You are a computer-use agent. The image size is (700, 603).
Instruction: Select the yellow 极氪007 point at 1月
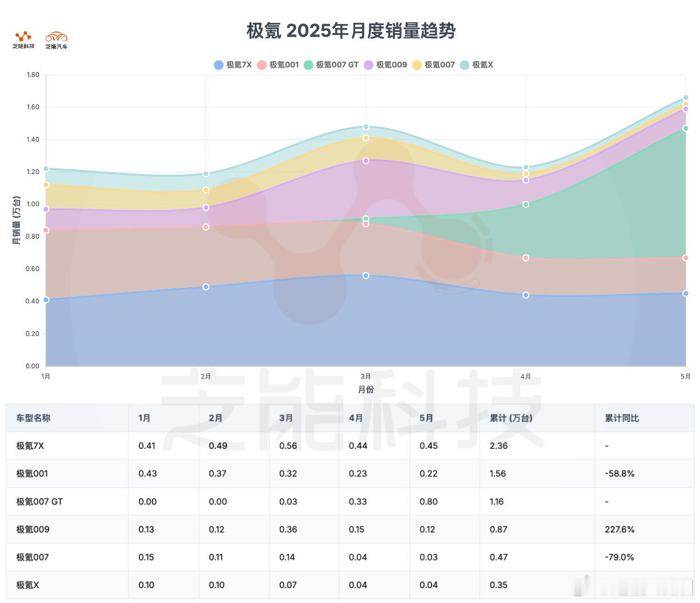[x=46, y=184]
